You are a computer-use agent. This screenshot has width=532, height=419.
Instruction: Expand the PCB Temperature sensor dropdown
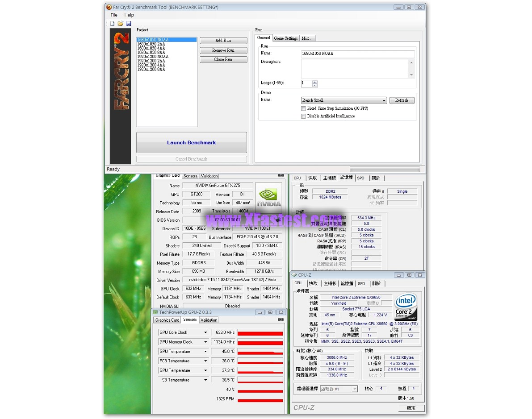[x=206, y=361]
